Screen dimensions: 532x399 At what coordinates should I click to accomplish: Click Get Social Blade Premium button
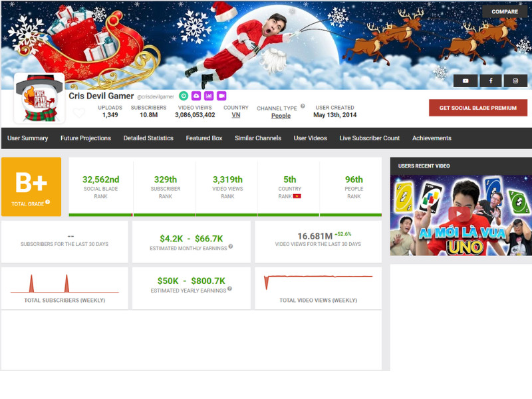click(x=477, y=108)
